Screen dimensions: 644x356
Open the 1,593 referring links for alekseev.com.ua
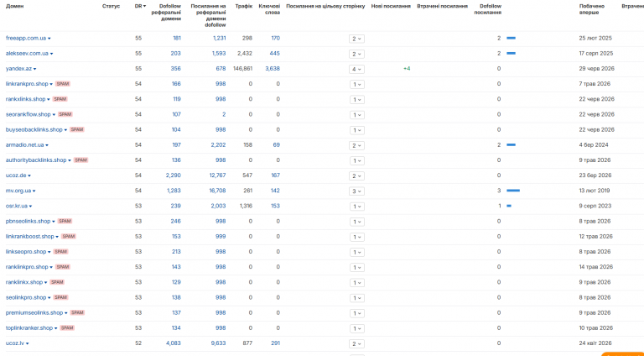[x=219, y=54]
